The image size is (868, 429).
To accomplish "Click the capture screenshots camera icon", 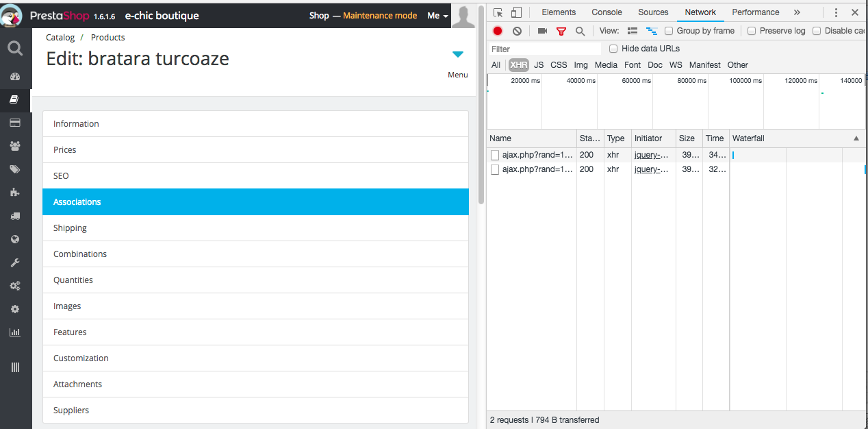I will tap(542, 31).
